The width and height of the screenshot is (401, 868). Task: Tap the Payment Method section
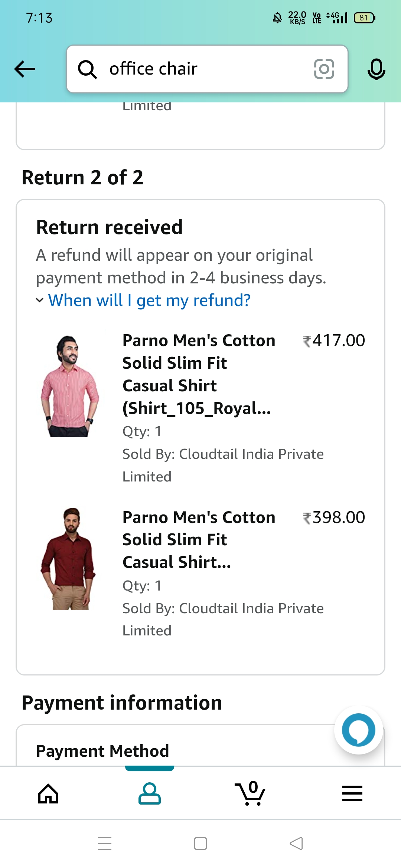(x=102, y=751)
